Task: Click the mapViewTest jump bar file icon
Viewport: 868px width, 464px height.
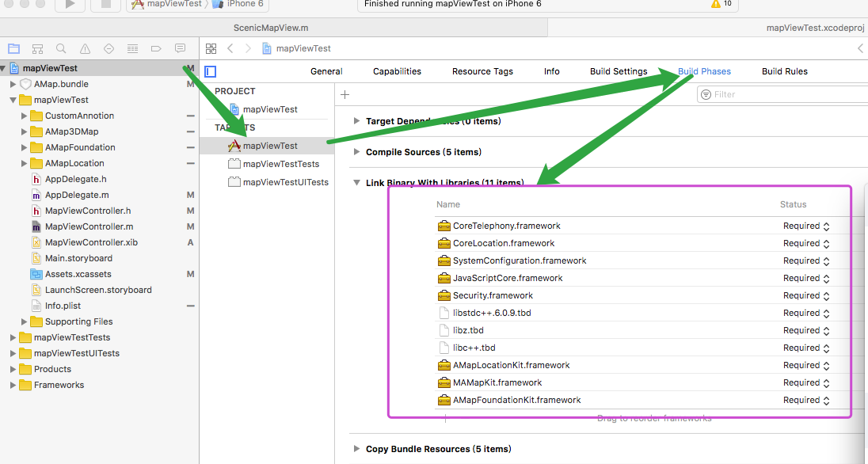Action: [x=267, y=49]
